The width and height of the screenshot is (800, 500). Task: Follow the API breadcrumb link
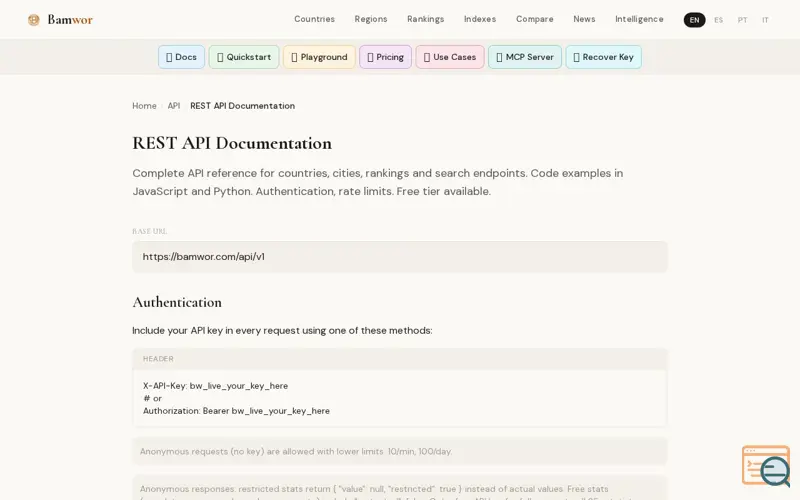173,106
